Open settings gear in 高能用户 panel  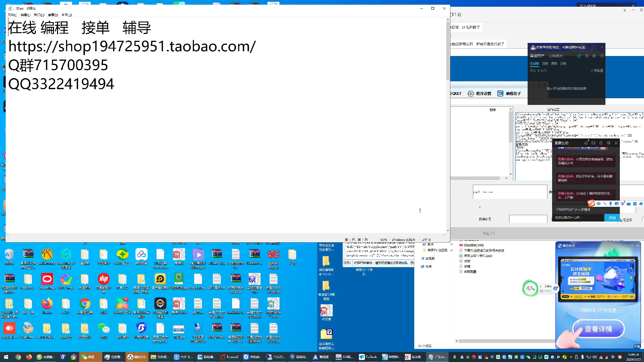pos(594,56)
